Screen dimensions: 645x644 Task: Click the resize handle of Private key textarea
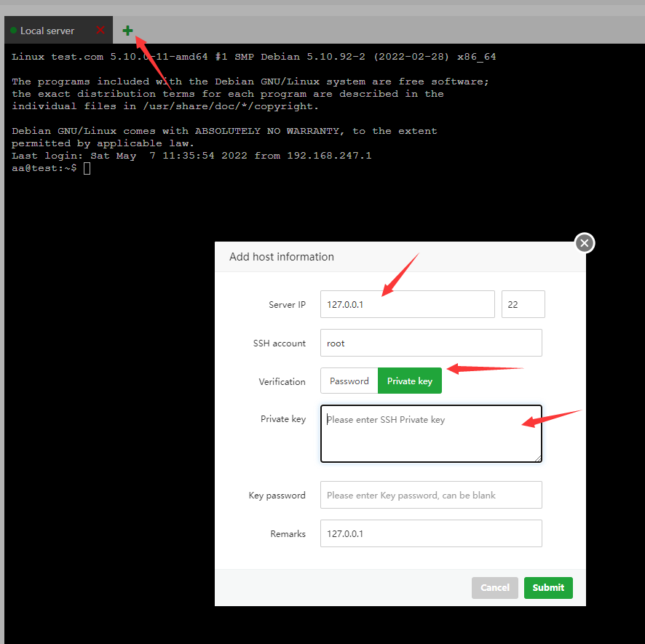[x=538, y=458]
